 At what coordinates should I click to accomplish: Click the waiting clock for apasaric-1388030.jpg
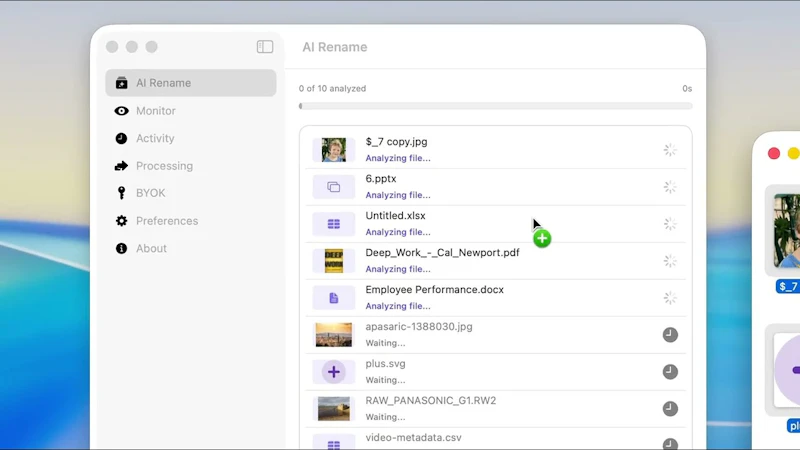click(x=670, y=335)
